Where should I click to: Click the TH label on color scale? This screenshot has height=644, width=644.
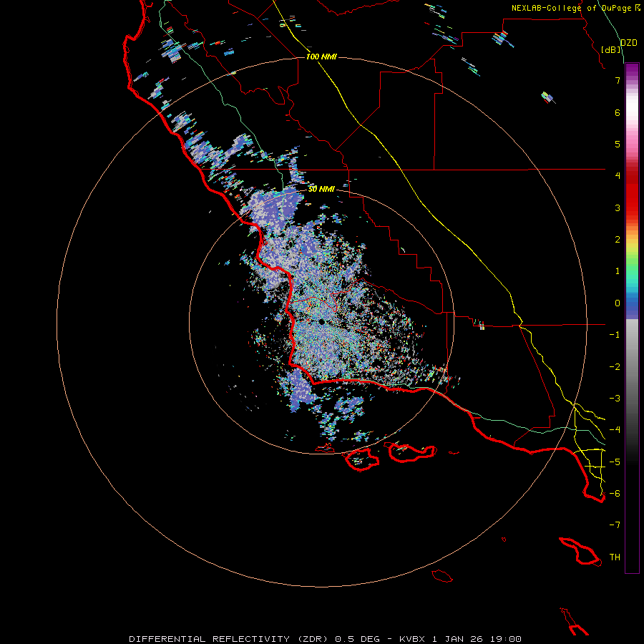click(615, 557)
